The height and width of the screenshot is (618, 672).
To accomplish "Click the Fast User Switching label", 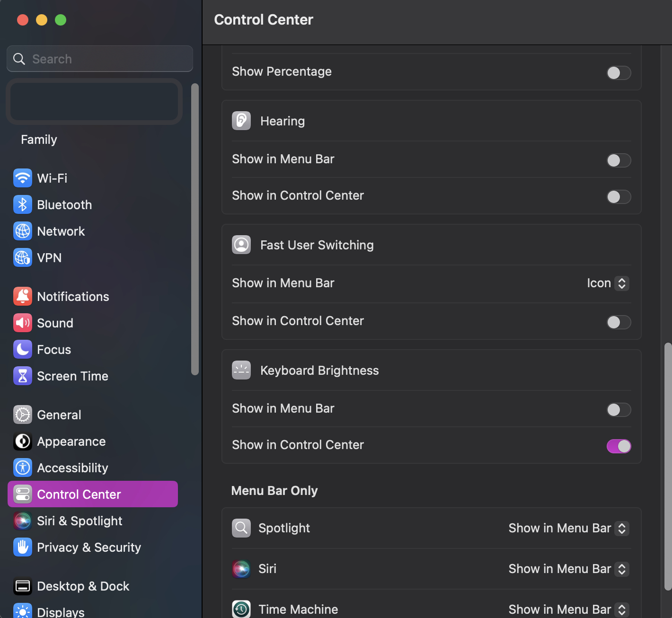I will (317, 245).
